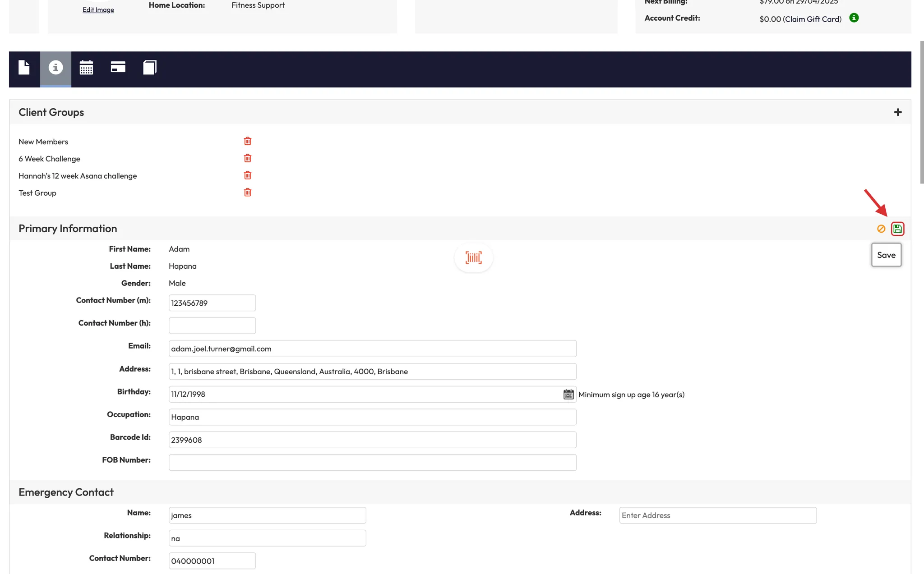Screen dimensions: 924x574
Task: Open the document tab in navigation bar
Action: tap(24, 68)
